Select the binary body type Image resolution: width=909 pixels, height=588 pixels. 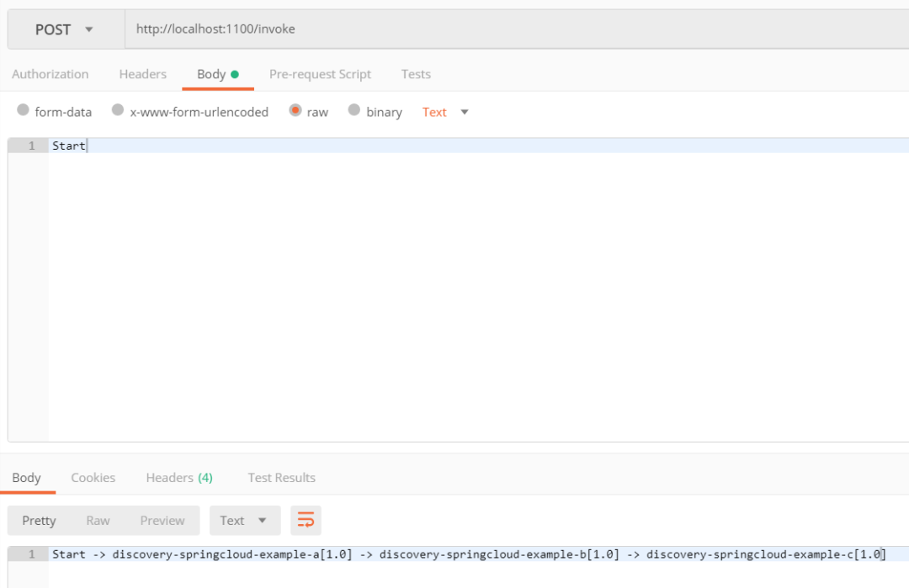pyautogui.click(x=354, y=110)
